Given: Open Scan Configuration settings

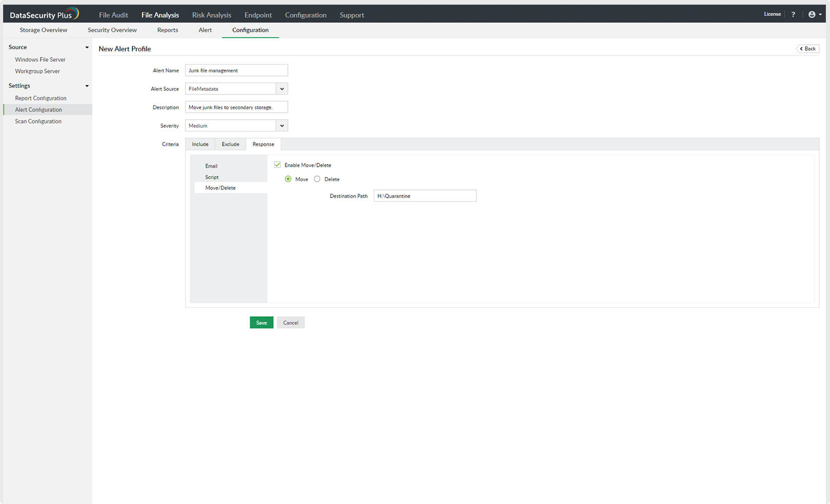Looking at the screenshot, I should [38, 121].
